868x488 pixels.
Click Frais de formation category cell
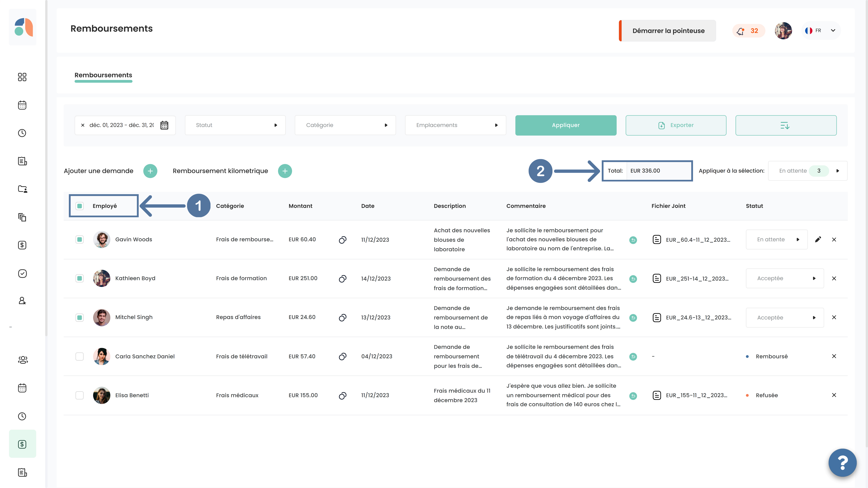[241, 278]
